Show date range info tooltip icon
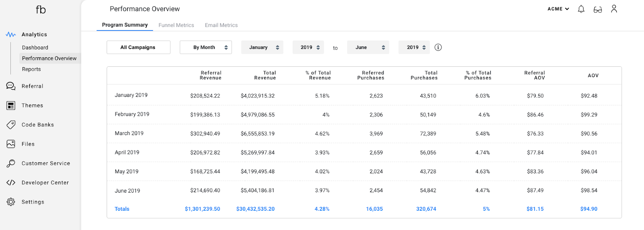The width and height of the screenshot is (644, 230). [438, 47]
